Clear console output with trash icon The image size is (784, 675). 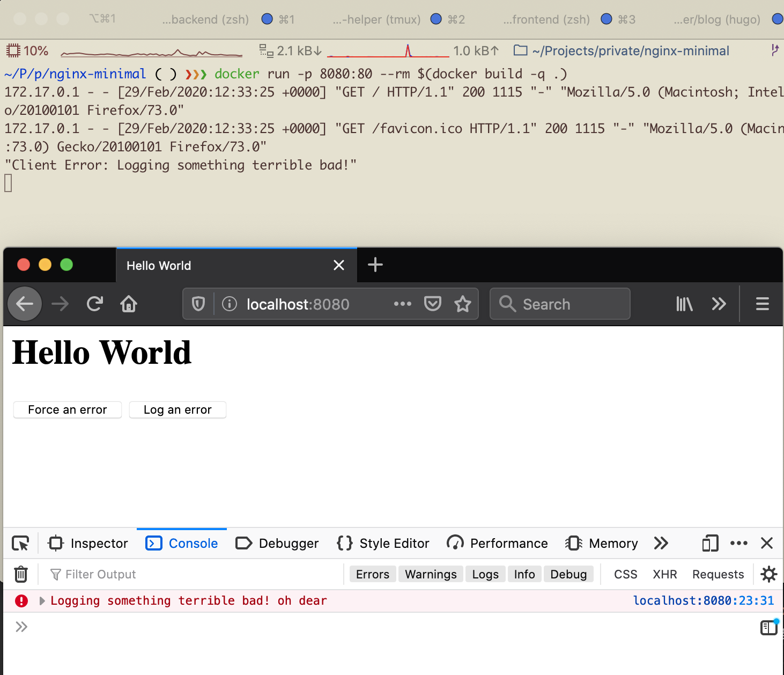(x=21, y=574)
